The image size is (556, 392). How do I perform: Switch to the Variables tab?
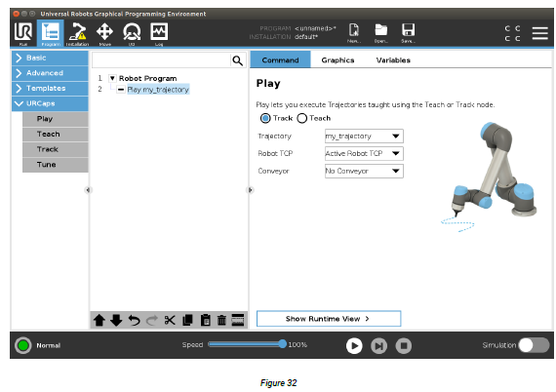393,59
